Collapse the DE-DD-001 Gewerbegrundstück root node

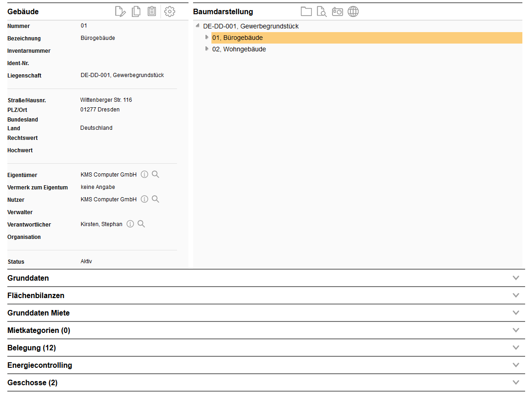point(197,26)
